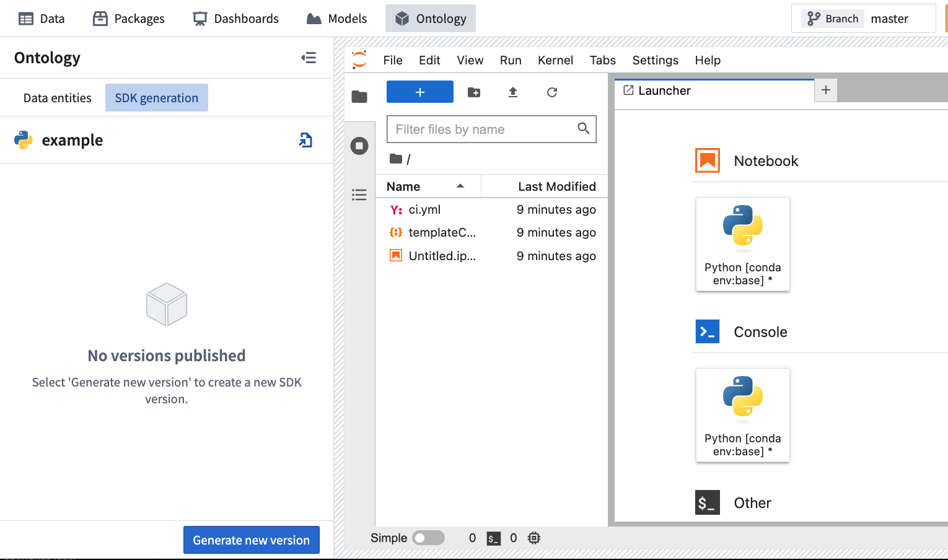Image resolution: width=948 pixels, height=560 pixels.
Task: Go to Packages in top navigation
Action: [129, 19]
